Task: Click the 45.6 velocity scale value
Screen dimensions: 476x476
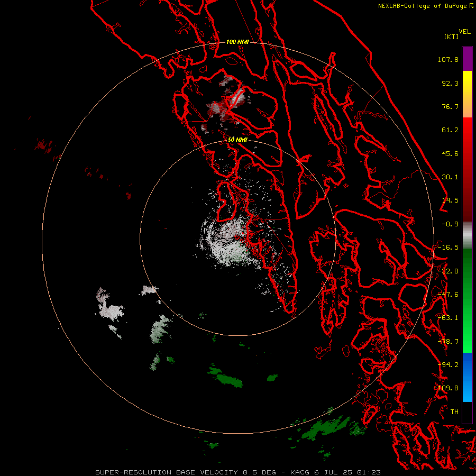Action: pyautogui.click(x=450, y=153)
